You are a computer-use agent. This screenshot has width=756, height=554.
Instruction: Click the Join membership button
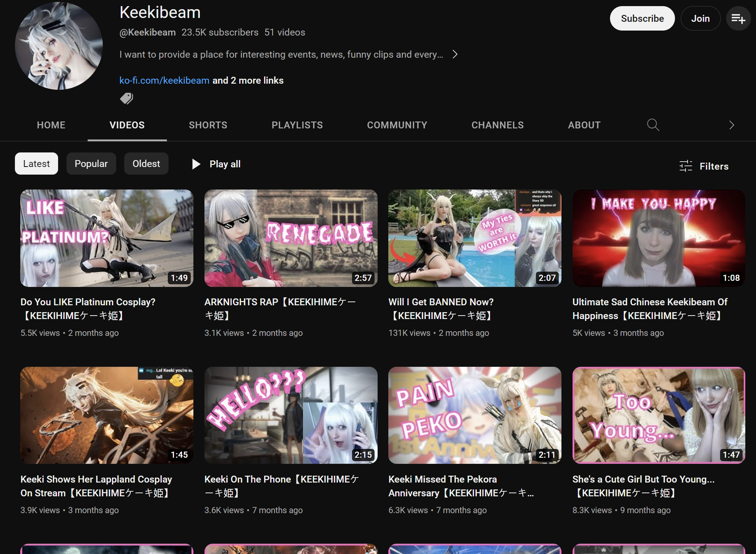click(x=700, y=18)
